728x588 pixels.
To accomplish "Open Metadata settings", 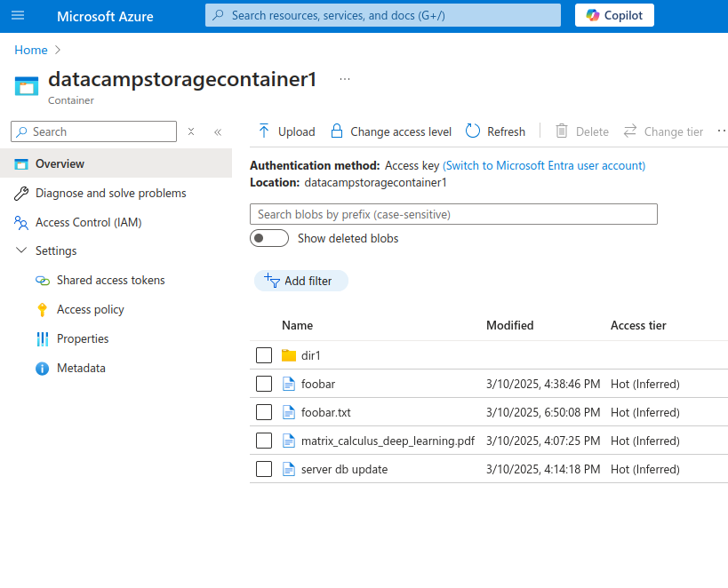I will pos(81,368).
